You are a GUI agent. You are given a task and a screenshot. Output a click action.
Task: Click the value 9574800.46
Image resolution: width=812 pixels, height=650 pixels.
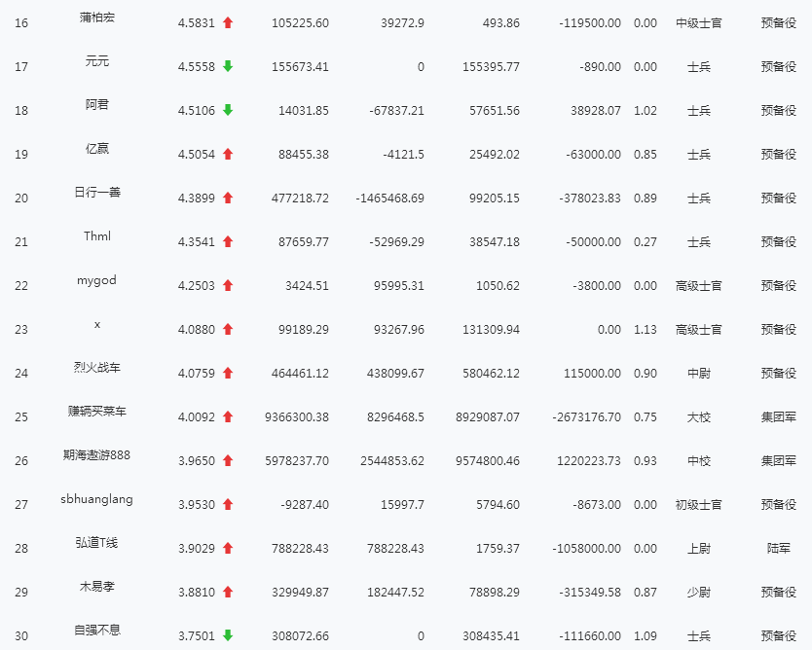pyautogui.click(x=488, y=461)
